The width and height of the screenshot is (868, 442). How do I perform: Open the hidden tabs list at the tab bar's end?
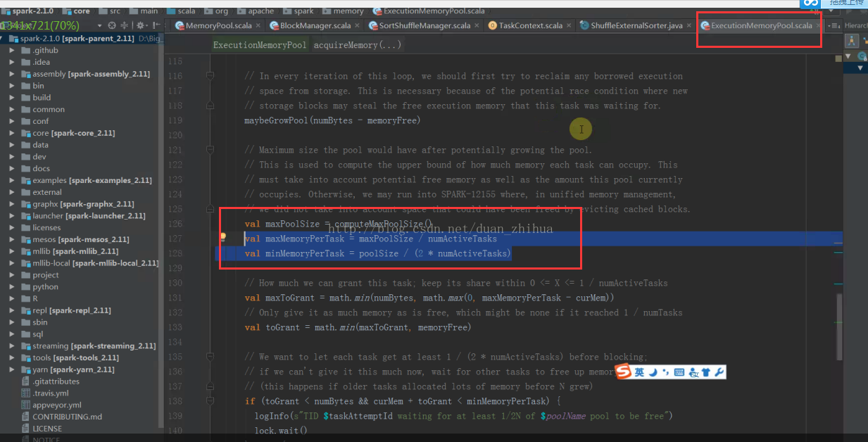coord(835,25)
